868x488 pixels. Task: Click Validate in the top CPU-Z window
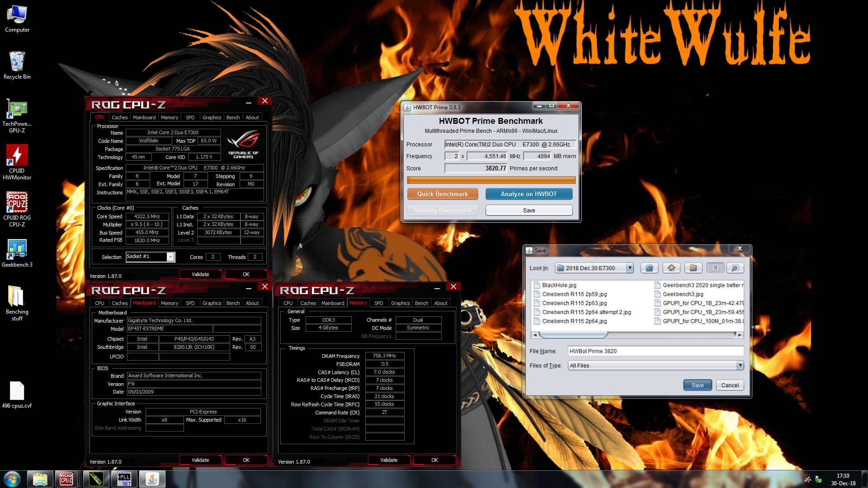200,274
